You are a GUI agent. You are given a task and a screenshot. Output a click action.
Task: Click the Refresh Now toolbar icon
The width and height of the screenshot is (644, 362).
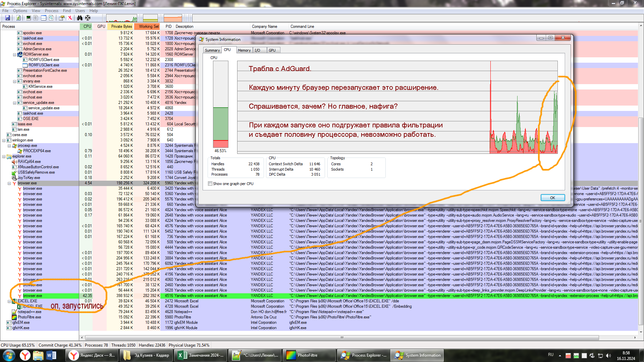tap(18, 18)
